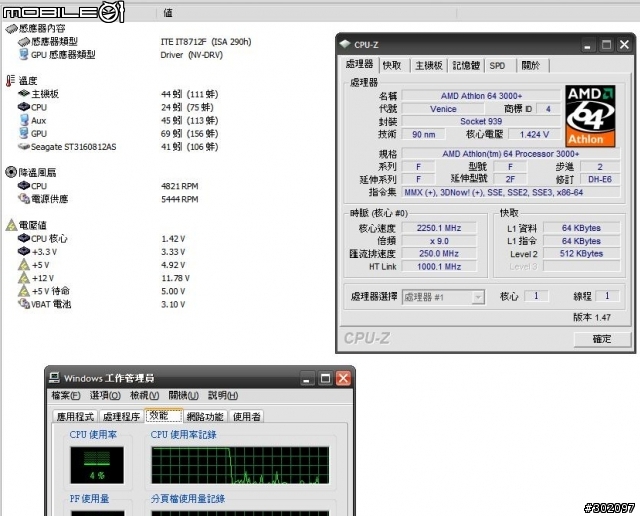Switch to the 使用者 tab in Task Manager

click(247, 417)
